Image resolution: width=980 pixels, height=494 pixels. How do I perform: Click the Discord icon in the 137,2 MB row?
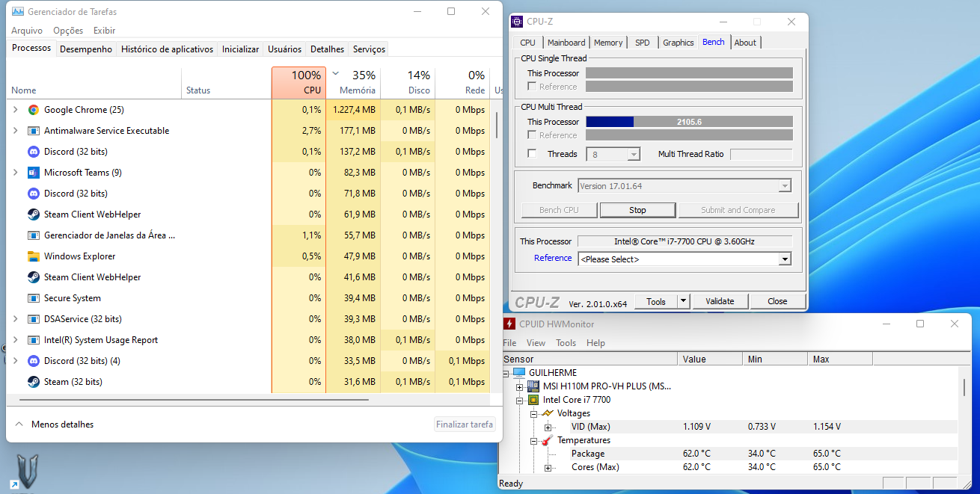(33, 152)
